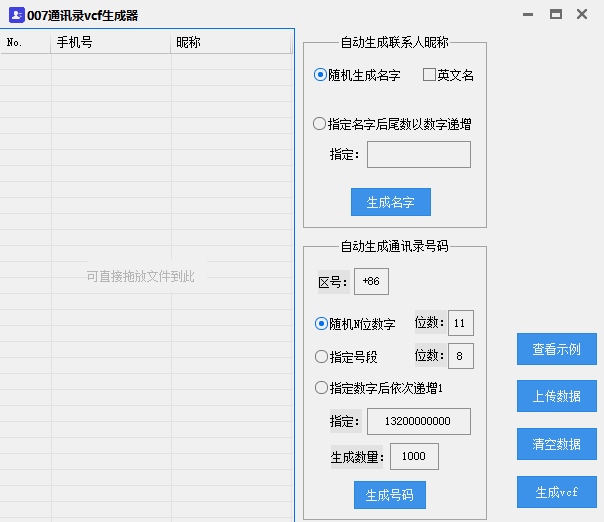The height and width of the screenshot is (522, 604).
Task: Open 查看示例 to view example
Action: [557, 349]
